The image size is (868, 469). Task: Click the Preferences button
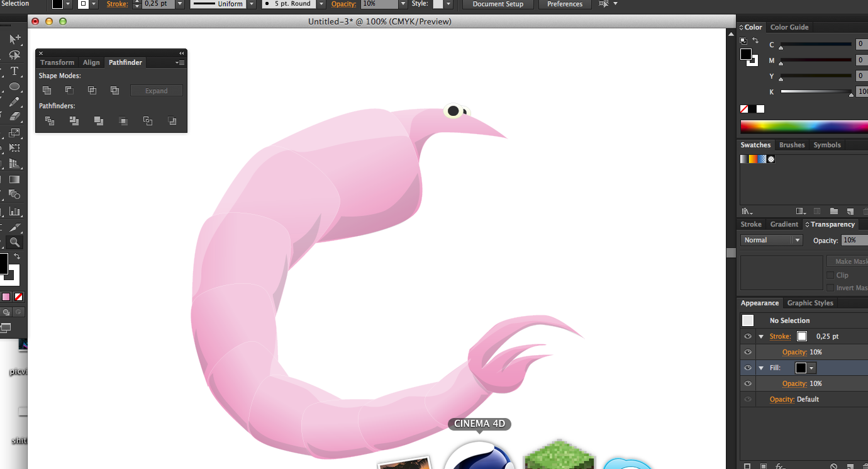565,4
